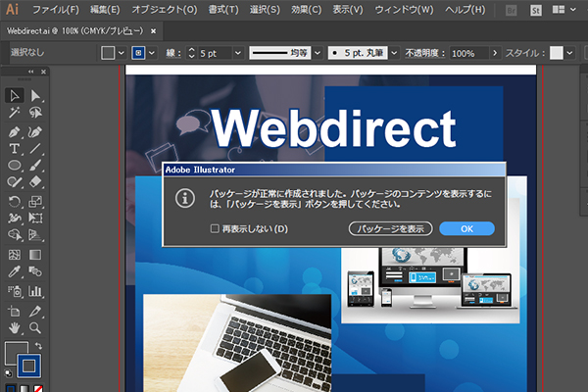Select the Width tool
Screen dimensions: 588x392
[15, 218]
